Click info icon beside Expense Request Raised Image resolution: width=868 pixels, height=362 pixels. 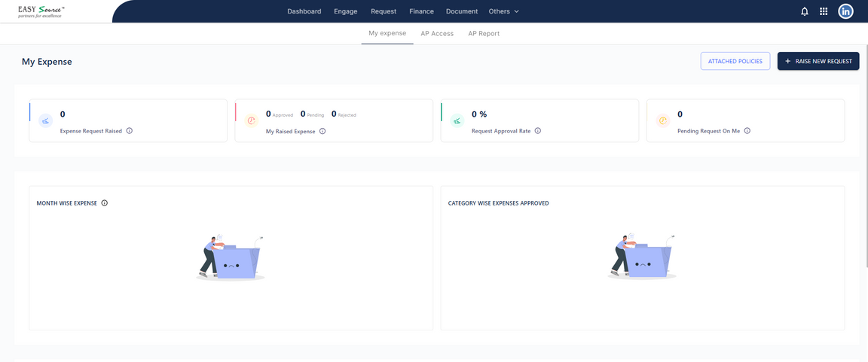(130, 131)
